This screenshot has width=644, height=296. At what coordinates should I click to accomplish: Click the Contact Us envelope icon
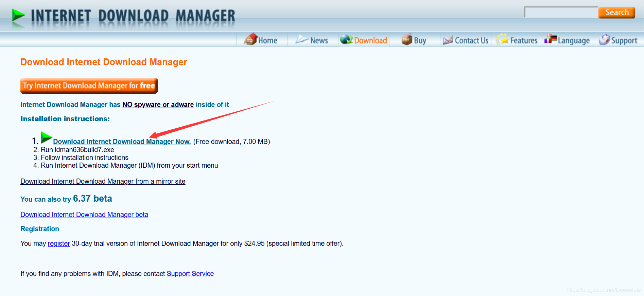pos(448,40)
